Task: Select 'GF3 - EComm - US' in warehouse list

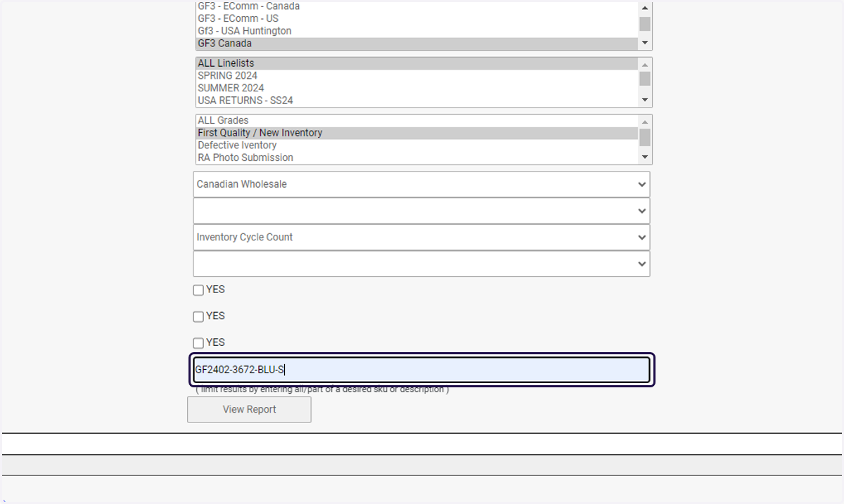Action: coord(416,18)
